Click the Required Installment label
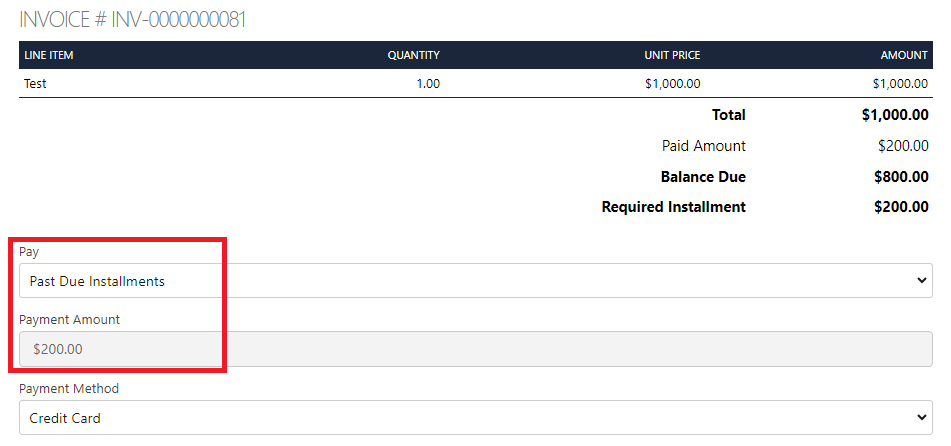This screenshot has height=446, width=951. (673, 207)
